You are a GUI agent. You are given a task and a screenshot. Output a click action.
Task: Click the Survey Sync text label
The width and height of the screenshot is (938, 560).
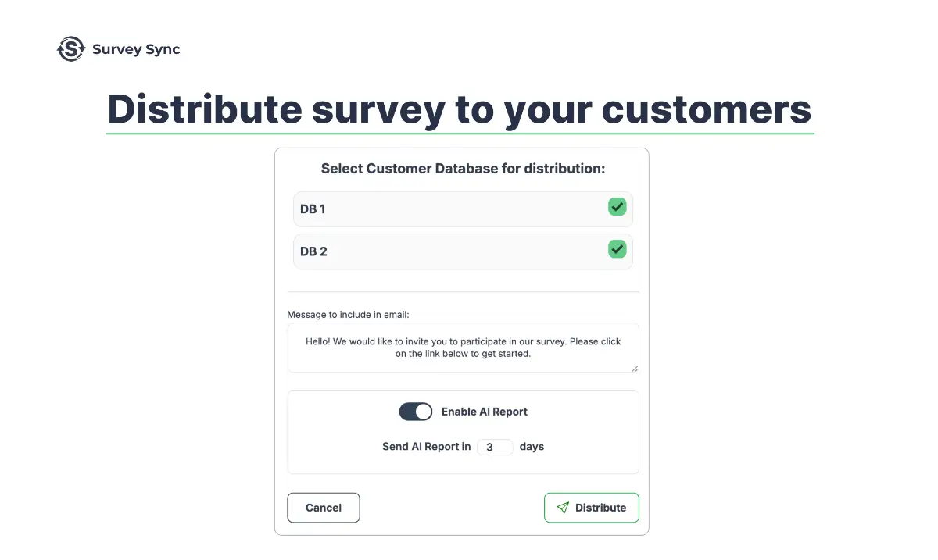136,48
